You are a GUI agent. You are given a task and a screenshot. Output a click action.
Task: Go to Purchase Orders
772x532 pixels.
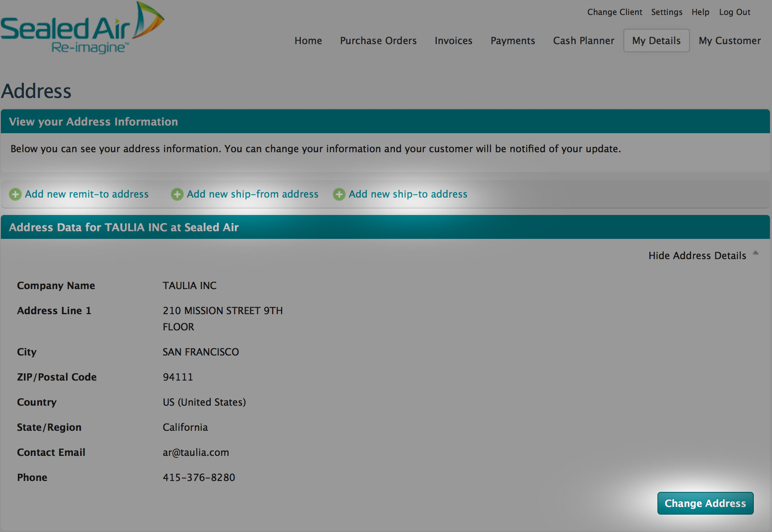tap(378, 40)
